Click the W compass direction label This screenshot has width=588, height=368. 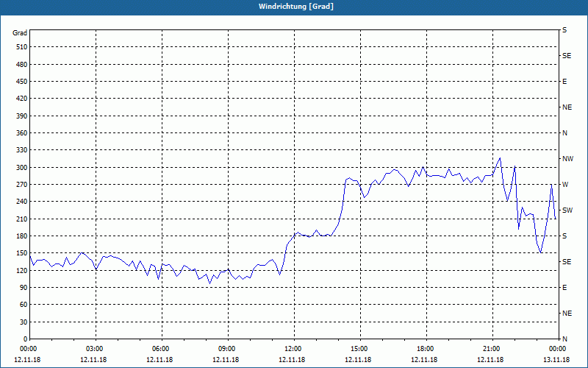pyautogui.click(x=565, y=185)
